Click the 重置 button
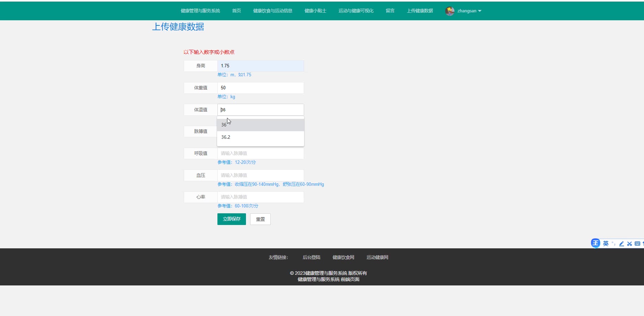Image resolution: width=644 pixels, height=316 pixels. [260, 219]
